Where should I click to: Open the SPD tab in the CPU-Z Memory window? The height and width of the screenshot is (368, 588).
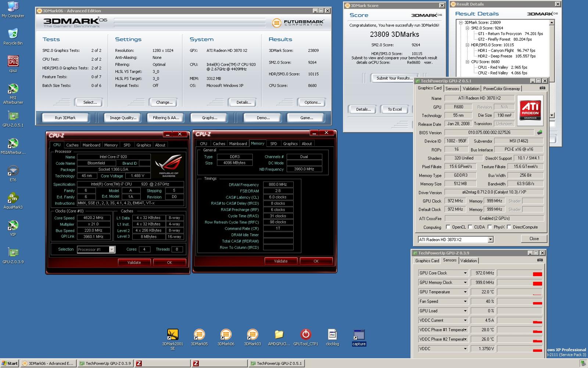(273, 144)
